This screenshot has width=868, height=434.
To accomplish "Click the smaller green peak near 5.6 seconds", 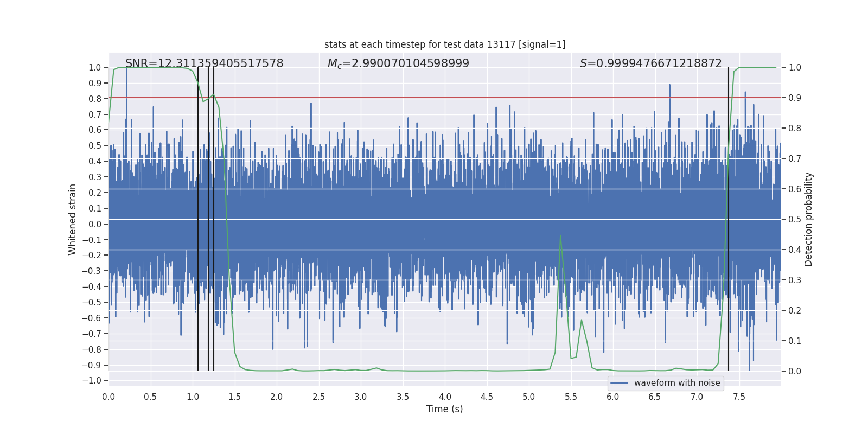I will coord(581,320).
